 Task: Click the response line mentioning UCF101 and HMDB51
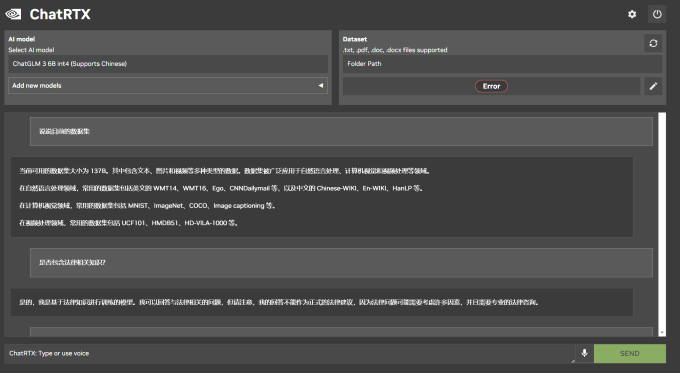(x=129, y=223)
